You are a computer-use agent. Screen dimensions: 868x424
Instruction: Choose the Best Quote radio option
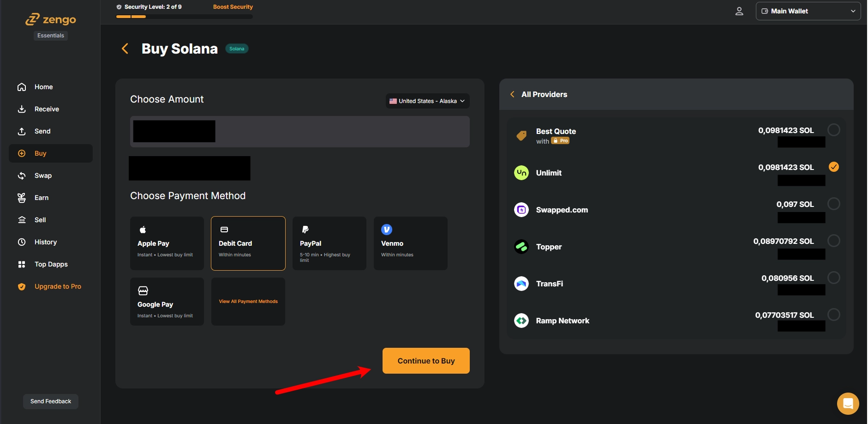pos(833,130)
